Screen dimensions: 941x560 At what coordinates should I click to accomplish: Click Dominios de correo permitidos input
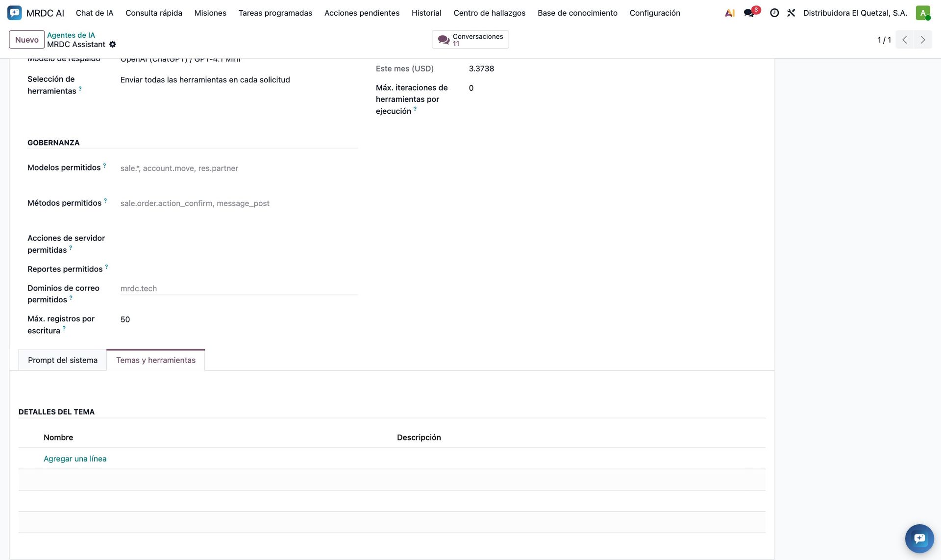[239, 289]
